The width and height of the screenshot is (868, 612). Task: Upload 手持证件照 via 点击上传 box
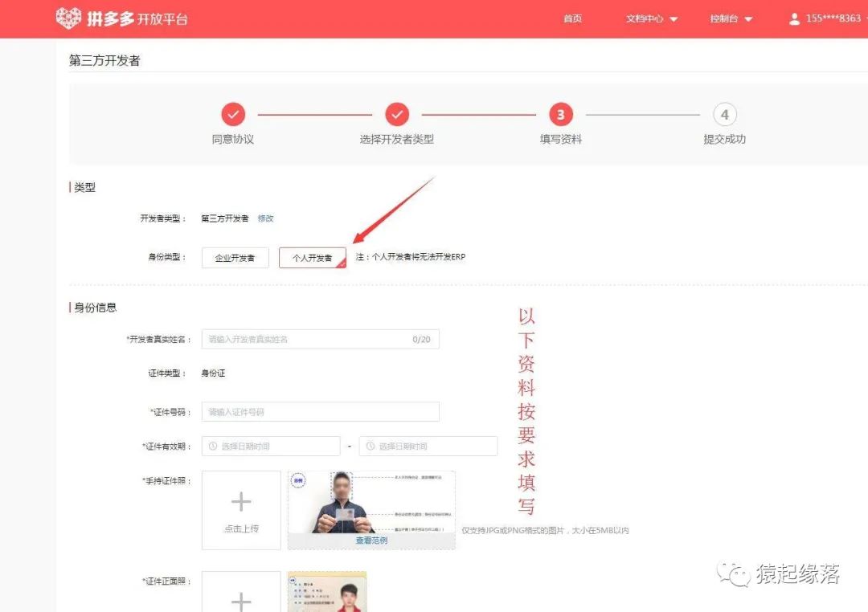point(241,510)
